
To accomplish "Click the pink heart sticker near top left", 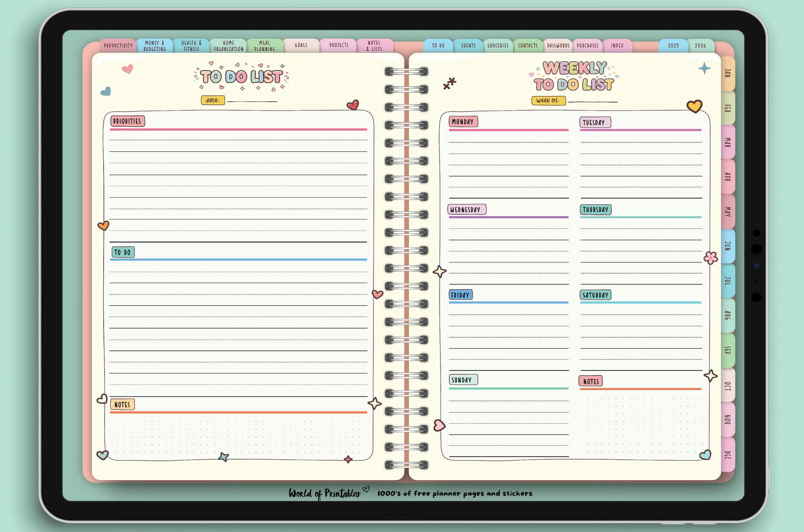I will pos(127,70).
